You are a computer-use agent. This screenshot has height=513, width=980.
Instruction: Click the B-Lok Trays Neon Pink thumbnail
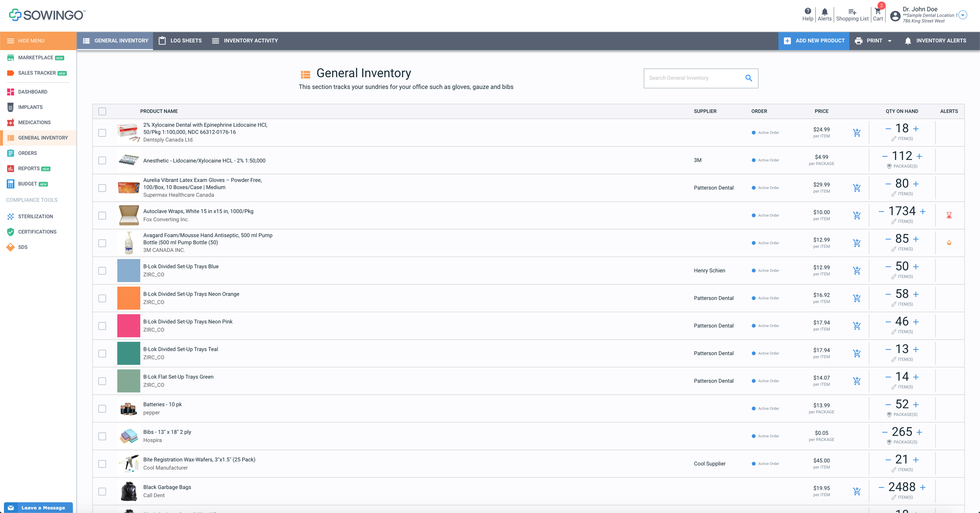[129, 326]
